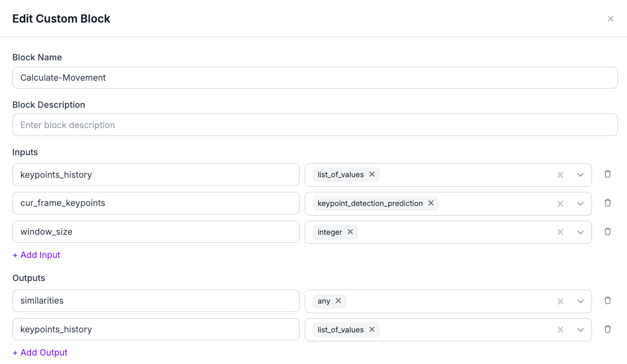Delete the keypoints_history input row
This screenshot has height=364, width=627.
pyautogui.click(x=607, y=174)
